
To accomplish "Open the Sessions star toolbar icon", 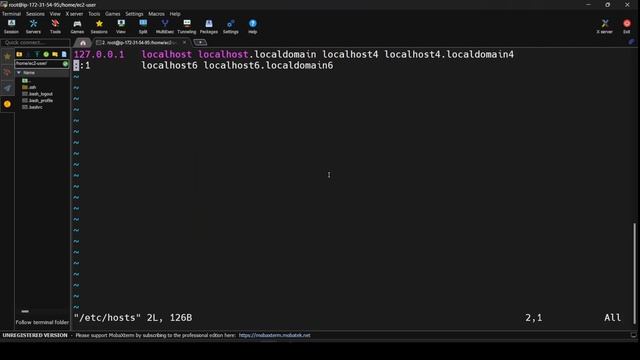I will point(99,27).
